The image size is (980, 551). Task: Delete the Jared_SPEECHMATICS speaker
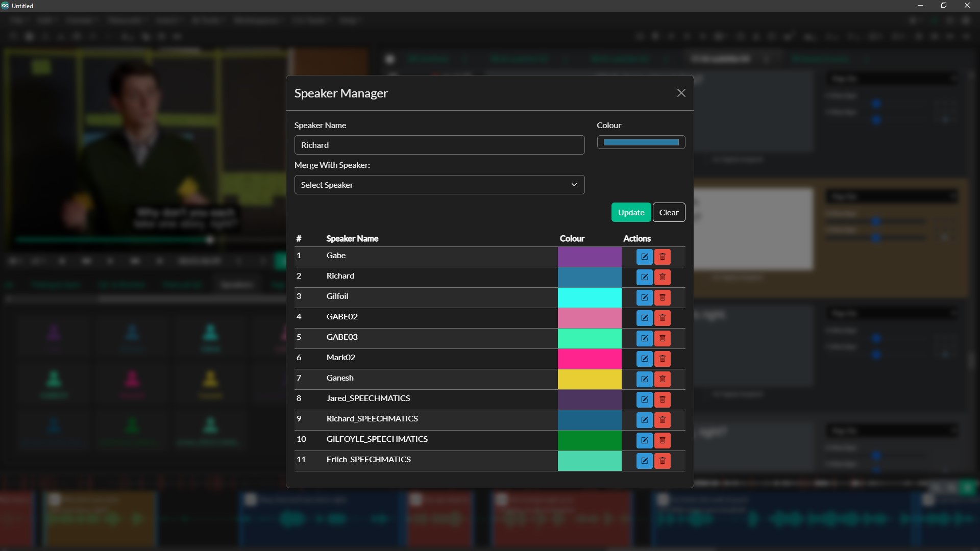click(x=663, y=399)
